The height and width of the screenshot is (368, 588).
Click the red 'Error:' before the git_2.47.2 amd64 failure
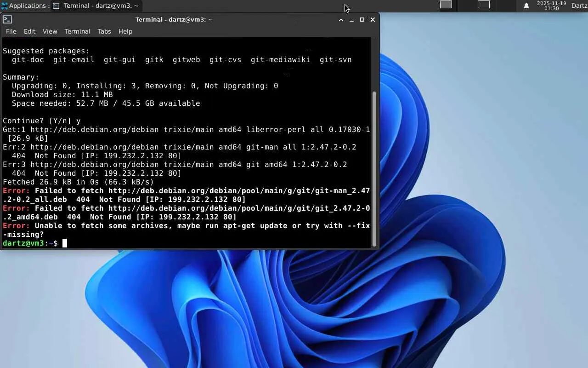[x=17, y=208]
